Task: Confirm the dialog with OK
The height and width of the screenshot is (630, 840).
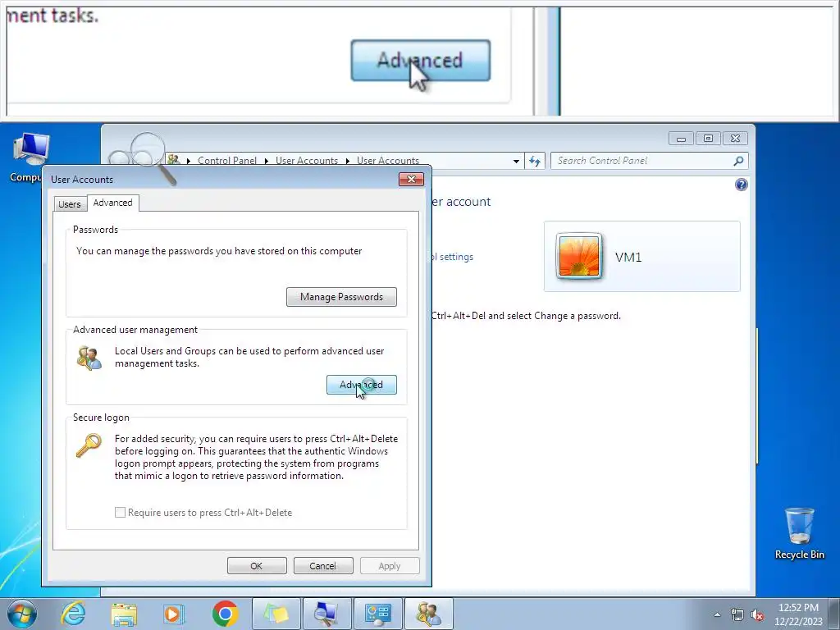Action: [257, 566]
